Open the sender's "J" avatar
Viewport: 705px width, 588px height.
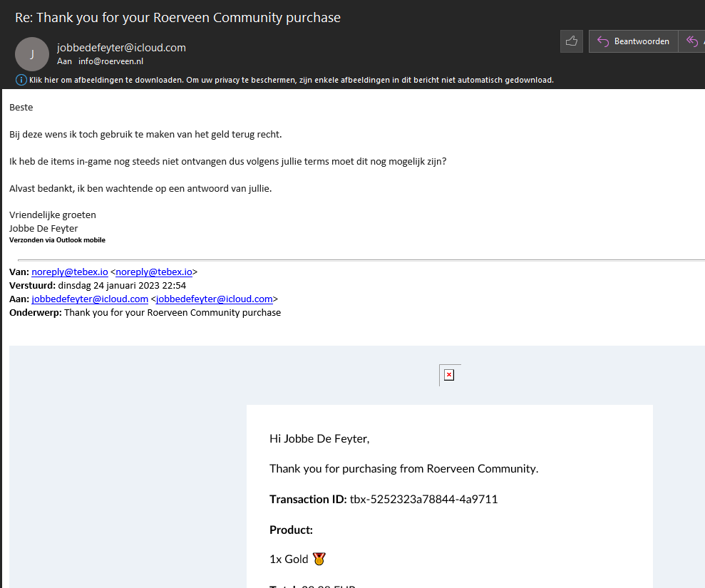point(32,54)
